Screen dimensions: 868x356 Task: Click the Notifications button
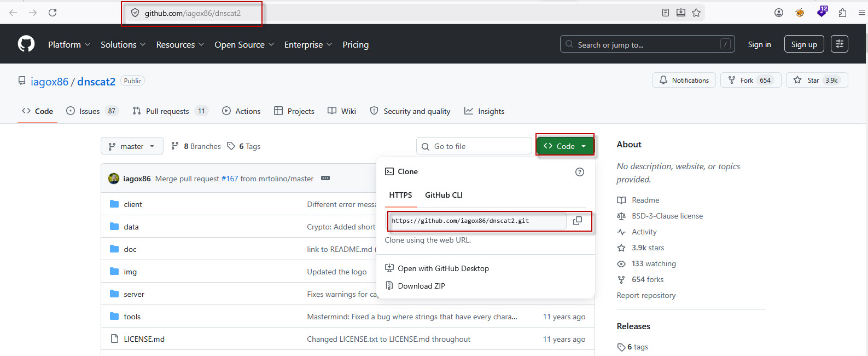pyautogui.click(x=684, y=80)
